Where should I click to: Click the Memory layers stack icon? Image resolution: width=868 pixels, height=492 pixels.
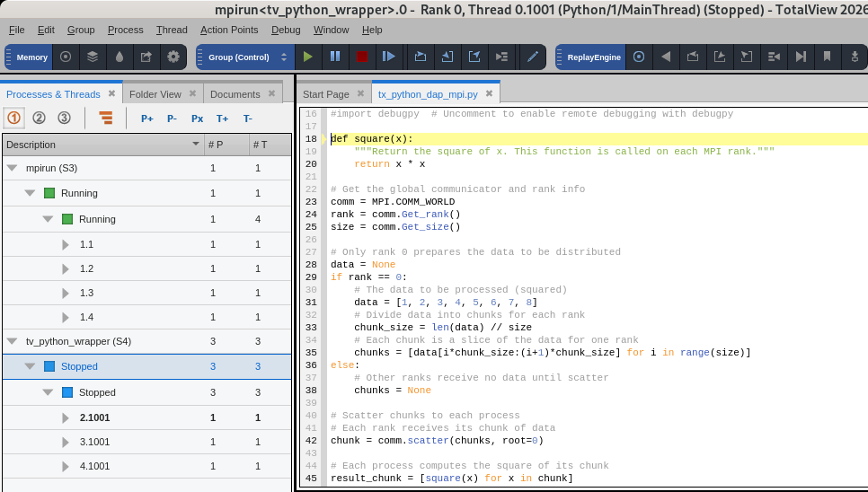click(93, 57)
